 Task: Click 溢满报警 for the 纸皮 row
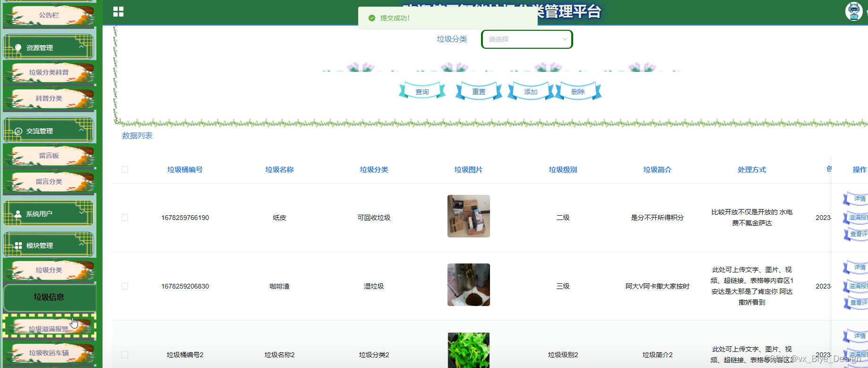[856, 217]
